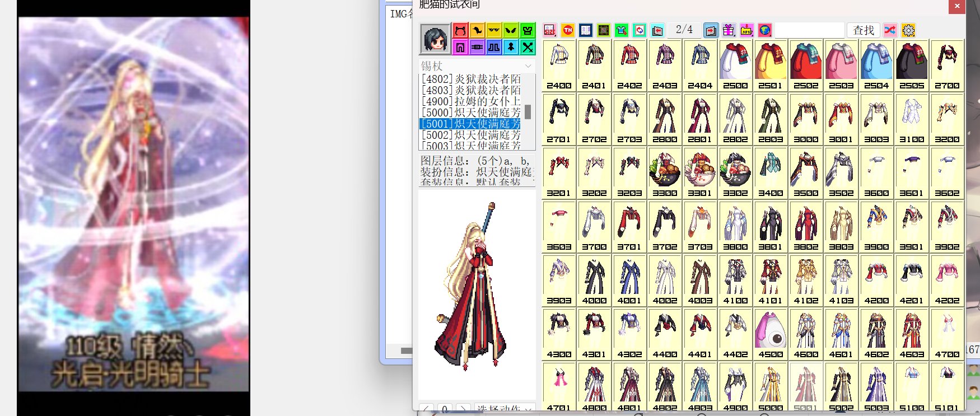
Task: Click the dark canvas frame toolbar icon
Action: (x=604, y=30)
